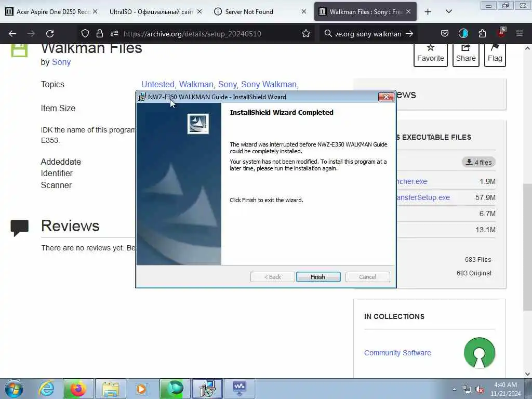Viewport: 532px width, 399px height.
Task: Go back with the browser back arrow
Action: [x=12, y=34]
